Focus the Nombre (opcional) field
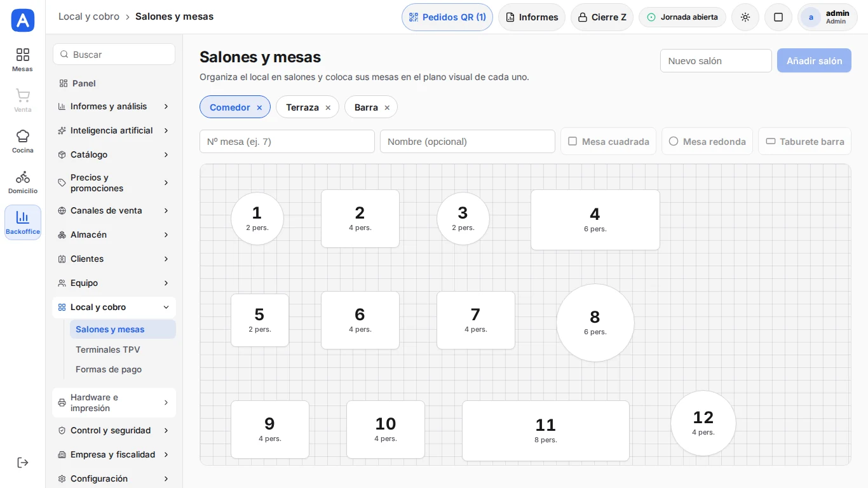868x488 pixels. tap(468, 142)
